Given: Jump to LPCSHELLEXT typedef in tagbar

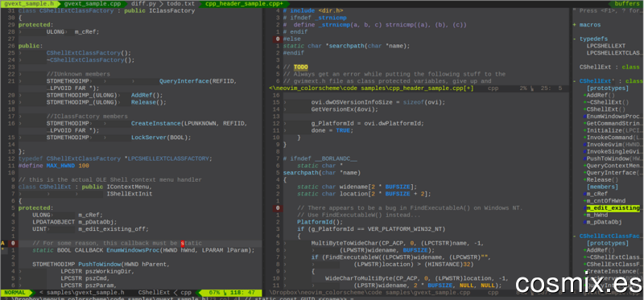Looking at the screenshot, I should (606, 46).
